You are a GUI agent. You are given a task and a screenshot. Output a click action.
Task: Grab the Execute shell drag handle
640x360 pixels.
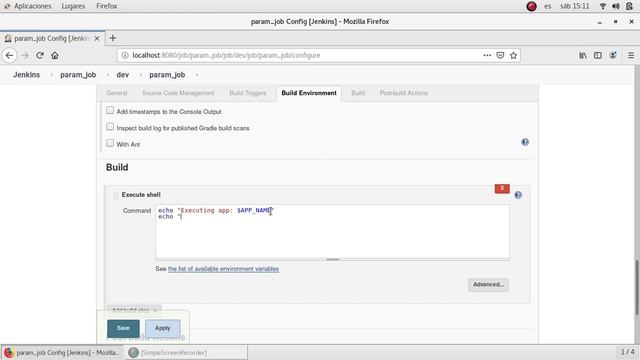click(x=116, y=195)
